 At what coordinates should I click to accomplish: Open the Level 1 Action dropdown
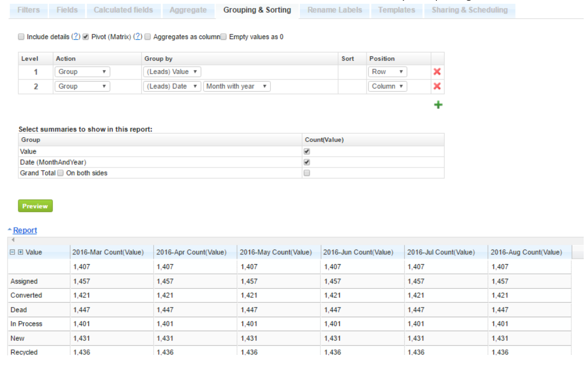click(82, 72)
